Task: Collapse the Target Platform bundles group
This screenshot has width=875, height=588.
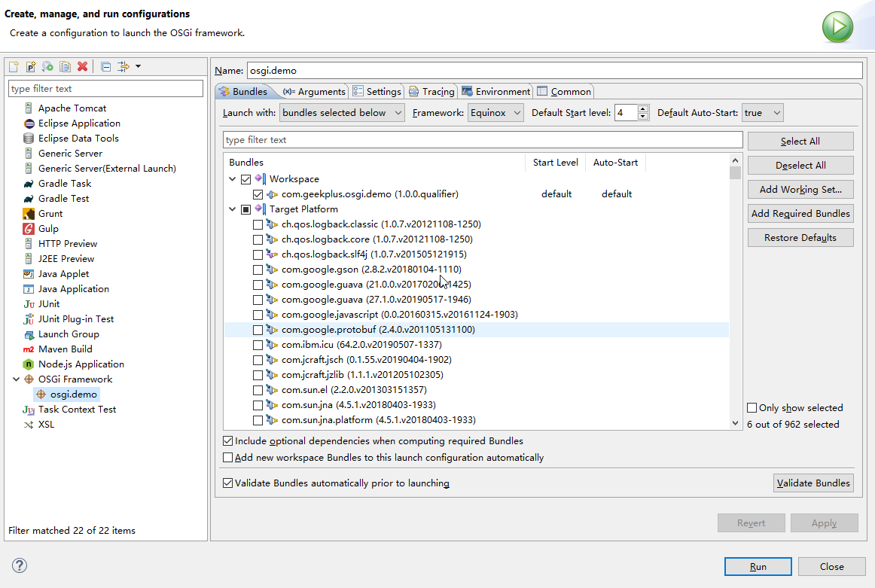Action: point(232,209)
